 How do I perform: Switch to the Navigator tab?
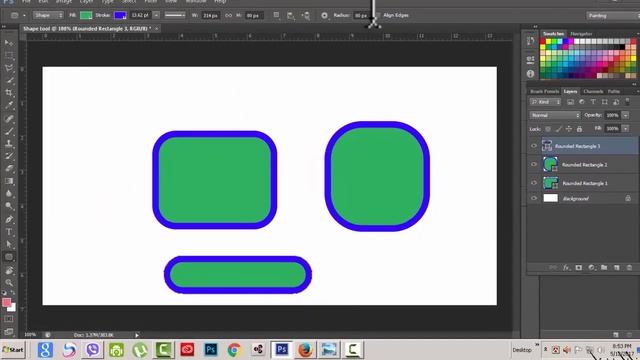[581, 34]
